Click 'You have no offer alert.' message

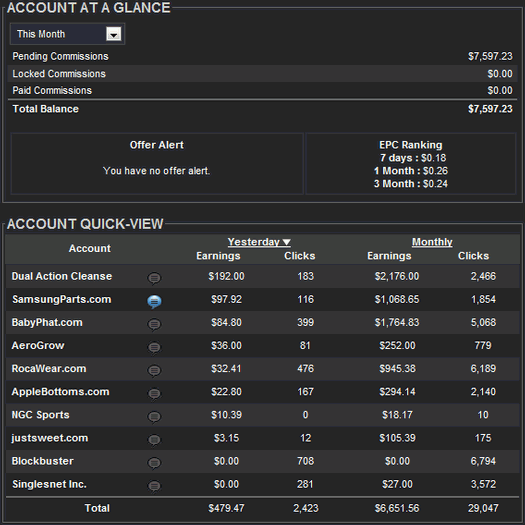tap(156, 171)
